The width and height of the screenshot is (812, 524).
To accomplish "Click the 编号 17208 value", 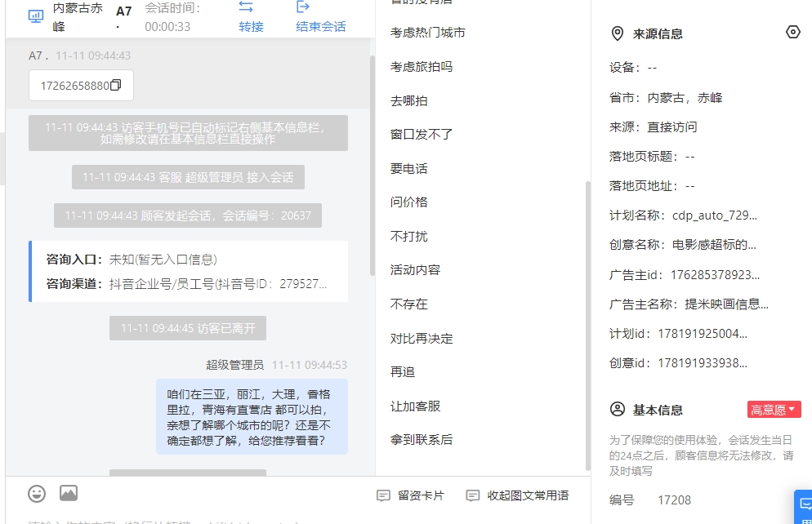I will pos(674,500).
